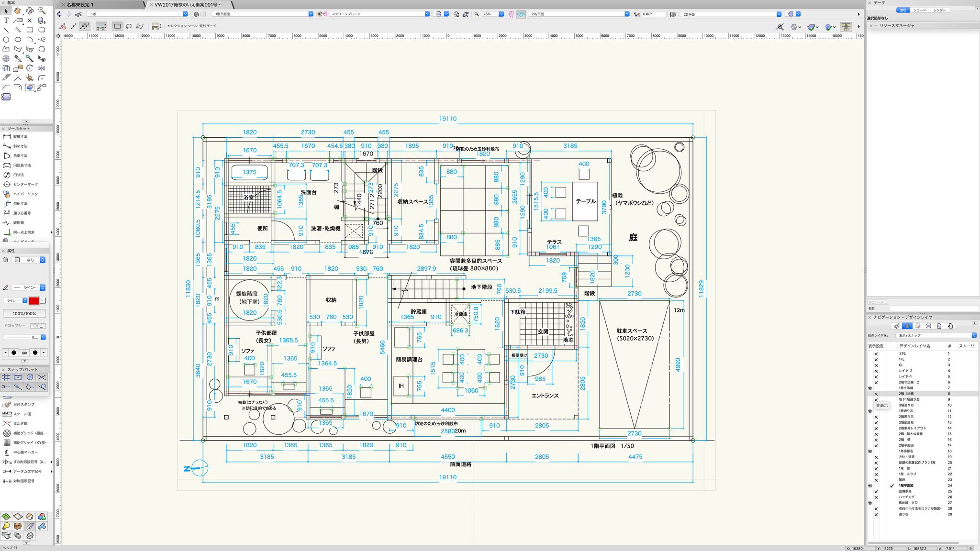
Task: Select the Pan hand tool
Action: pos(18,11)
